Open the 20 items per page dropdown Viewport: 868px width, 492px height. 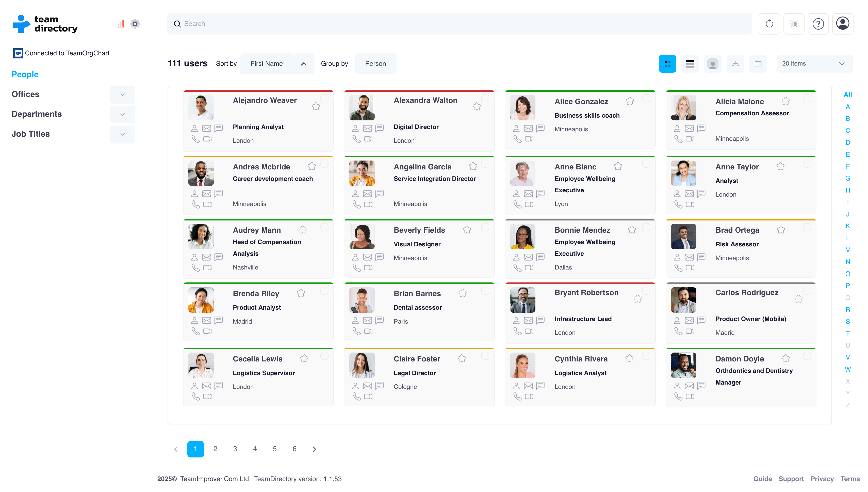pyautogui.click(x=814, y=64)
